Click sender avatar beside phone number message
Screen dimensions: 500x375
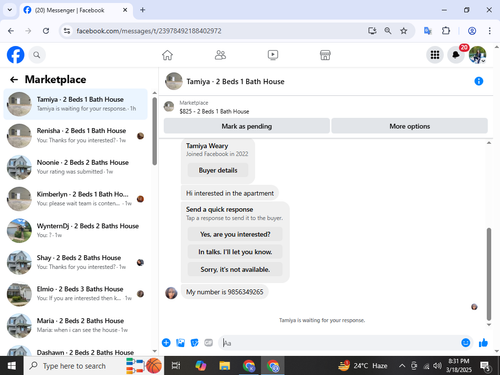coord(171,293)
